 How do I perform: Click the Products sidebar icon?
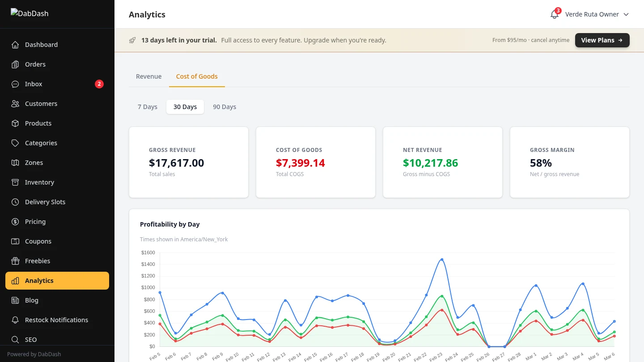click(x=15, y=123)
